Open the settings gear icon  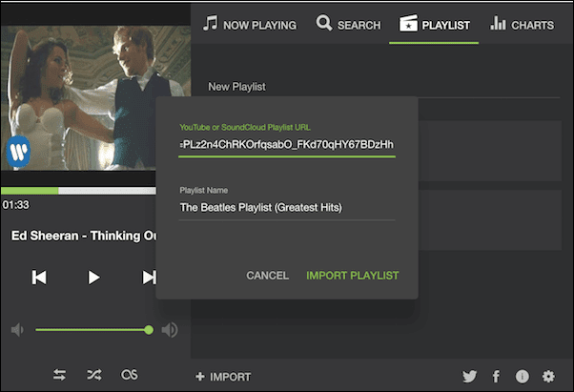tap(548, 376)
